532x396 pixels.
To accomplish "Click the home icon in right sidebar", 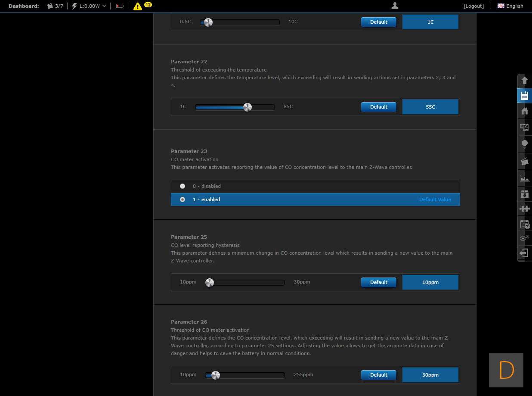I will click(524, 111).
